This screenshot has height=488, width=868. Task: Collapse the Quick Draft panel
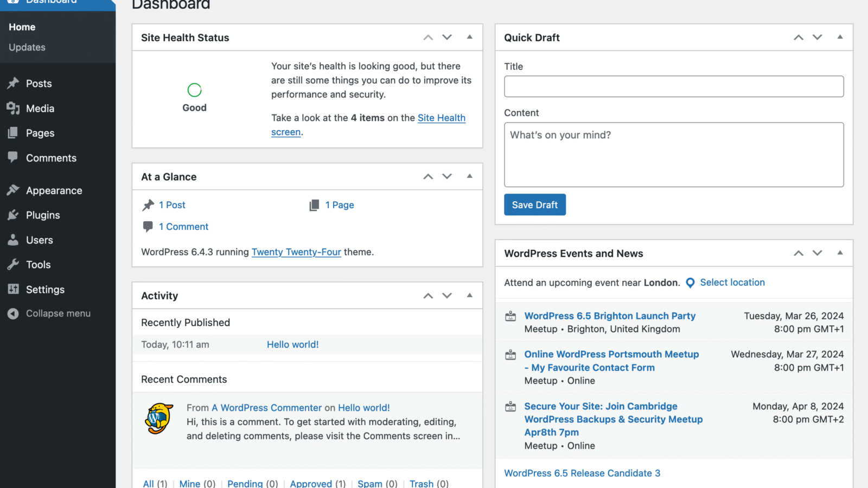pyautogui.click(x=839, y=37)
